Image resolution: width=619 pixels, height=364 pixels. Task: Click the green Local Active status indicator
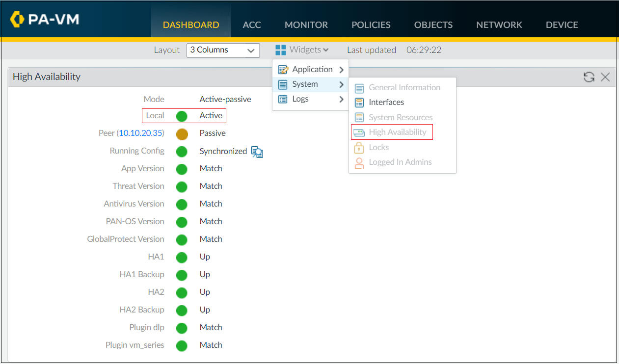pyautogui.click(x=181, y=115)
